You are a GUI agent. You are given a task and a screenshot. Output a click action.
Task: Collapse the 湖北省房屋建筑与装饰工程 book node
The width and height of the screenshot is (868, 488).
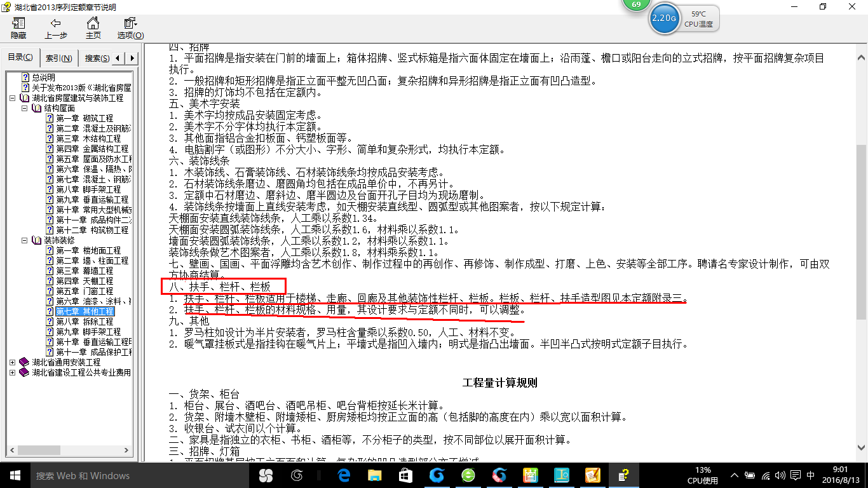(13, 98)
